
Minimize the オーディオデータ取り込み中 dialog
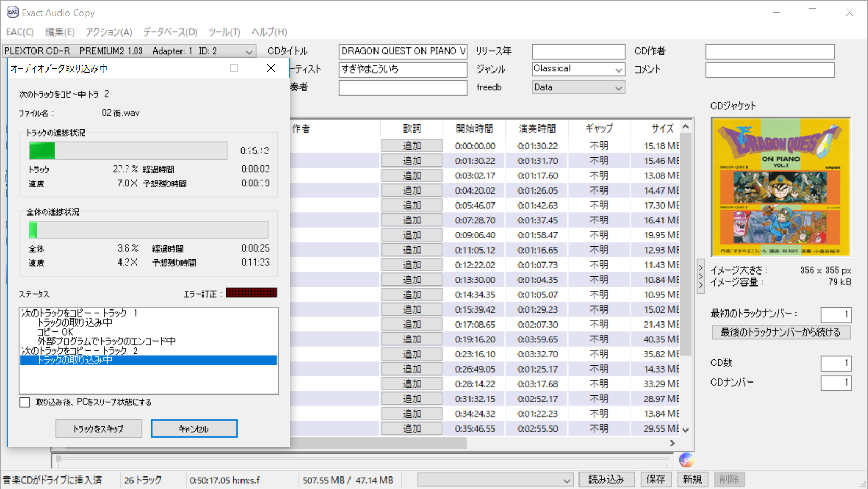click(x=198, y=68)
